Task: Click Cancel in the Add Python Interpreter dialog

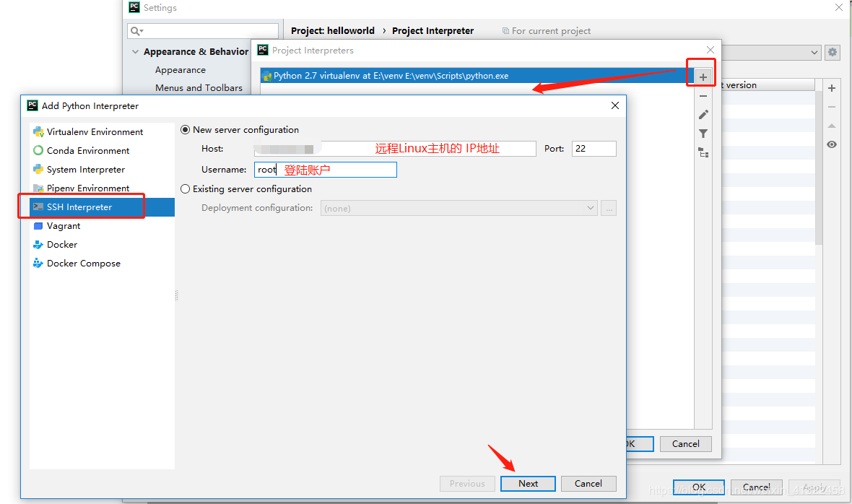Action: pos(588,483)
